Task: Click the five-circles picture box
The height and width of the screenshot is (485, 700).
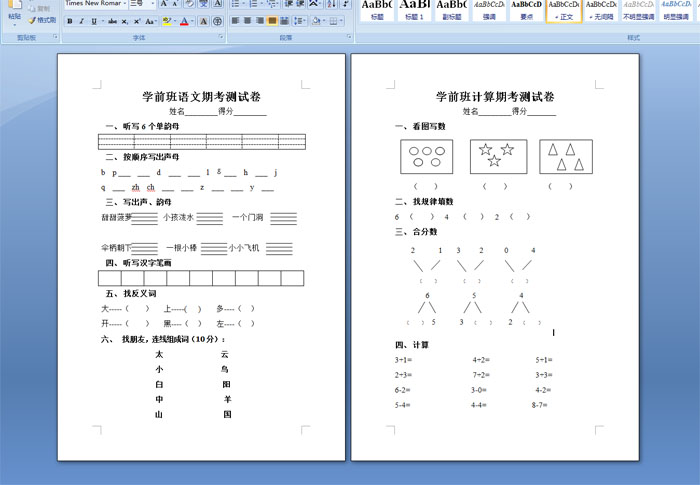Action: (427, 156)
